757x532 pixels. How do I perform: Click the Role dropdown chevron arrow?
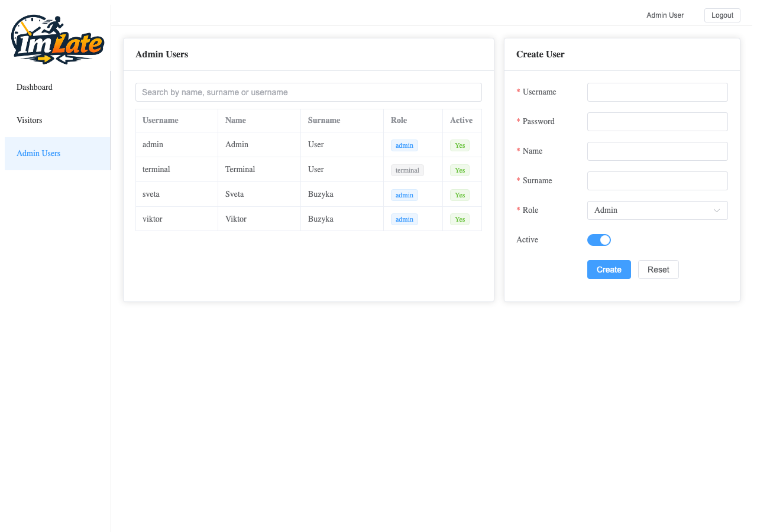click(x=717, y=210)
